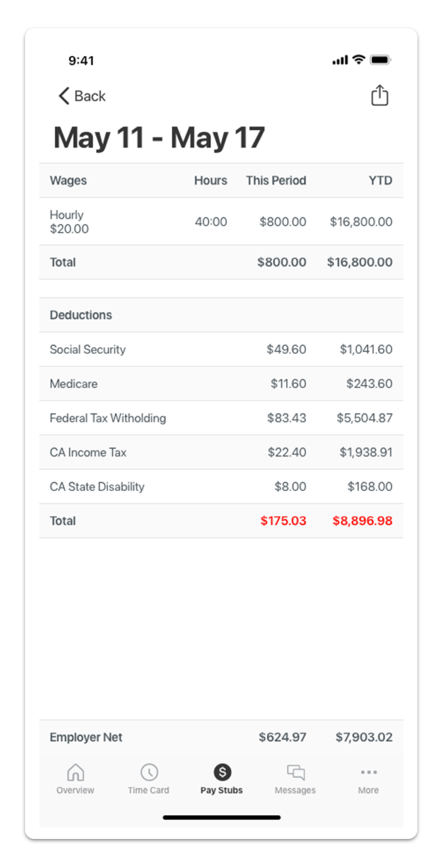Image resolution: width=442 pixels, height=868 pixels.
Task: Select the CA State Disability row
Action: 221,486
